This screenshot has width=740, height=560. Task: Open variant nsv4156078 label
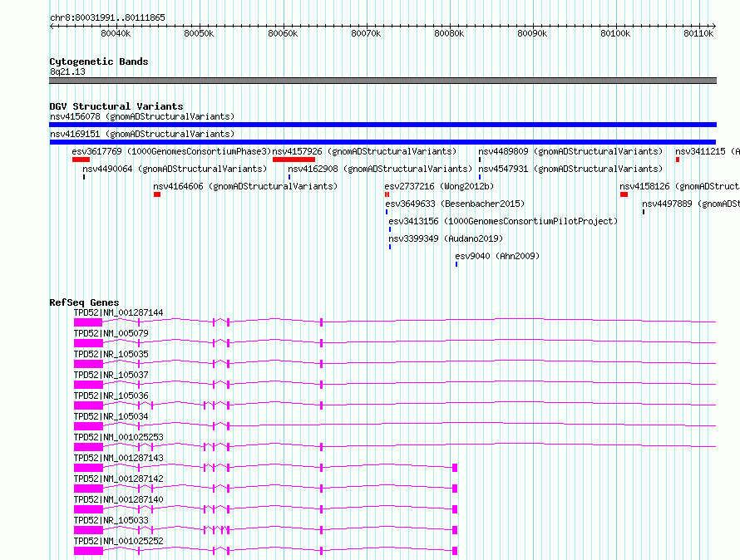(142, 116)
